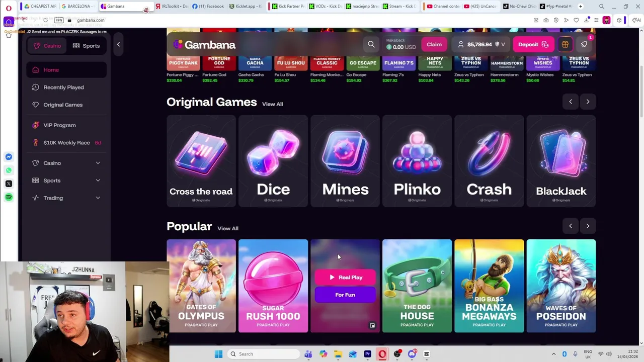Switch to the Sports tab in sidebar
Viewport: 644px width, 362px height.
[x=87, y=46]
